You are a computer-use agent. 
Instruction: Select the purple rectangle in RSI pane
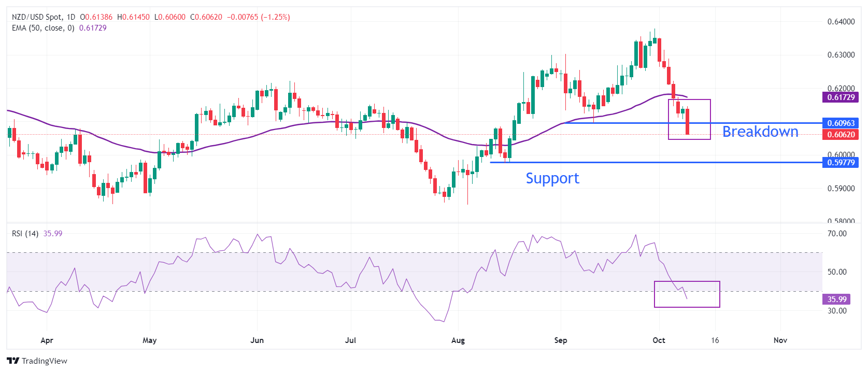pyautogui.click(x=687, y=294)
